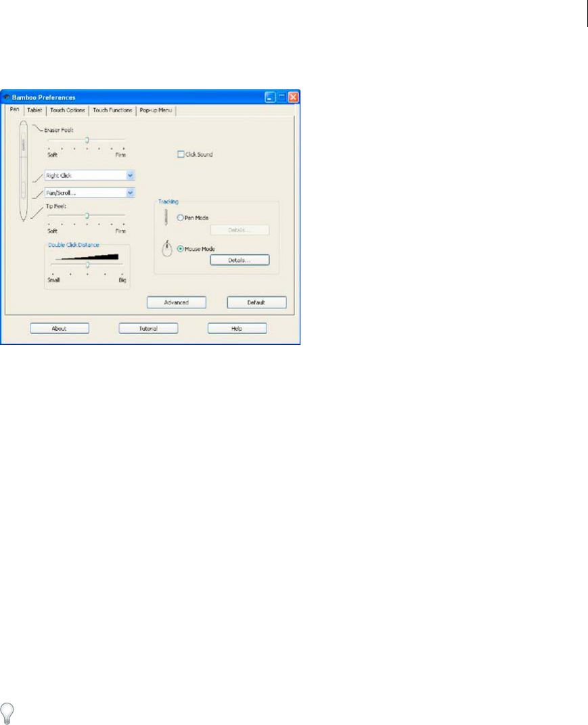
Task: Click the Bamboo icon in title bar
Action: 7,97
